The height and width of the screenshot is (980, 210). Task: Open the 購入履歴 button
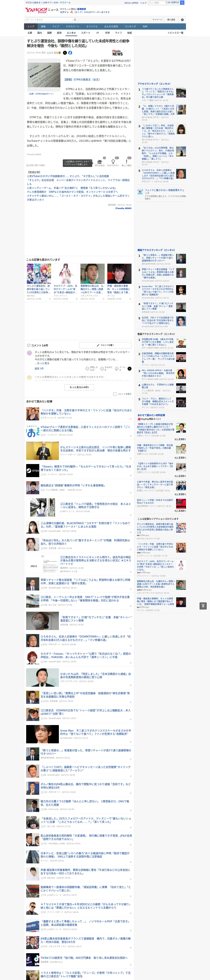click(x=171, y=20)
